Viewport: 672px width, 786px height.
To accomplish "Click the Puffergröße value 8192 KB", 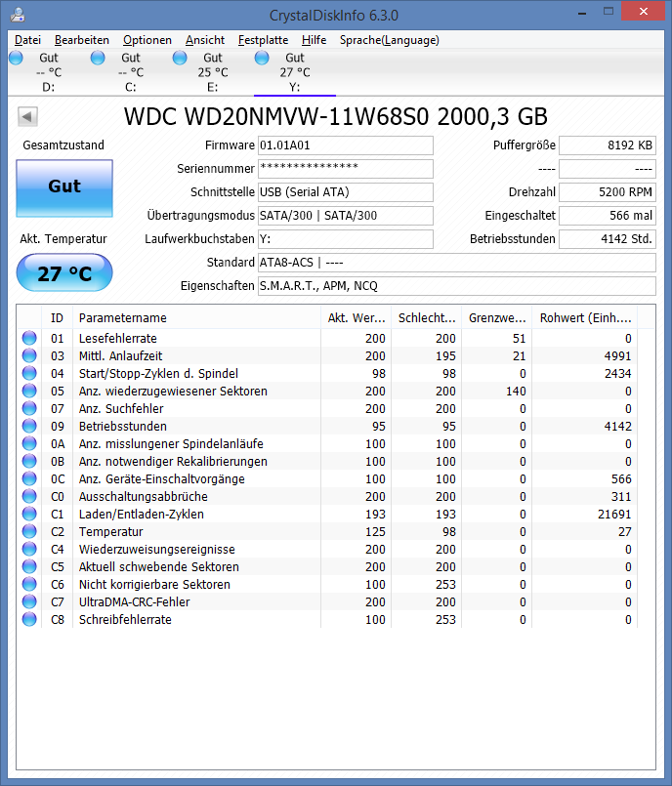I will (608, 145).
